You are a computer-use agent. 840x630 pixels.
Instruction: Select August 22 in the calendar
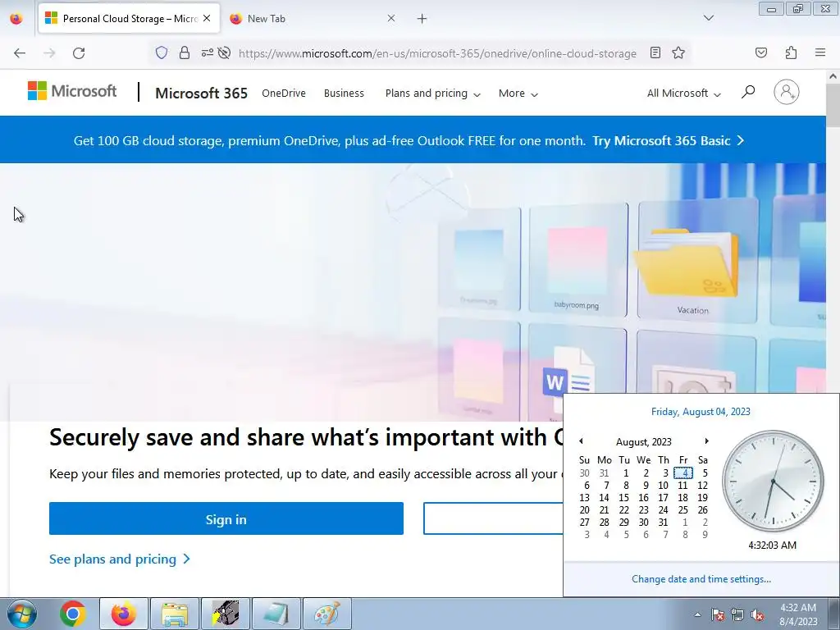pos(623,510)
